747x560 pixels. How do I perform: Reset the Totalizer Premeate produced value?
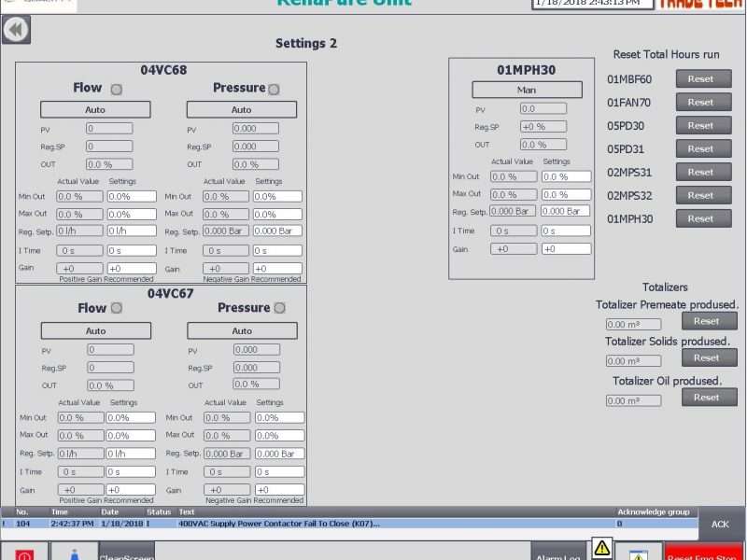click(x=708, y=320)
